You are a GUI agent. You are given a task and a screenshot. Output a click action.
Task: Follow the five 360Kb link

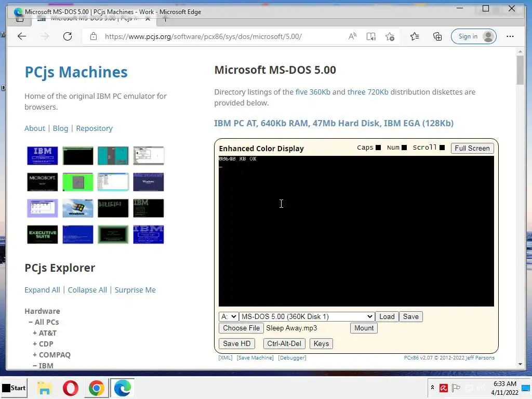coord(313,92)
